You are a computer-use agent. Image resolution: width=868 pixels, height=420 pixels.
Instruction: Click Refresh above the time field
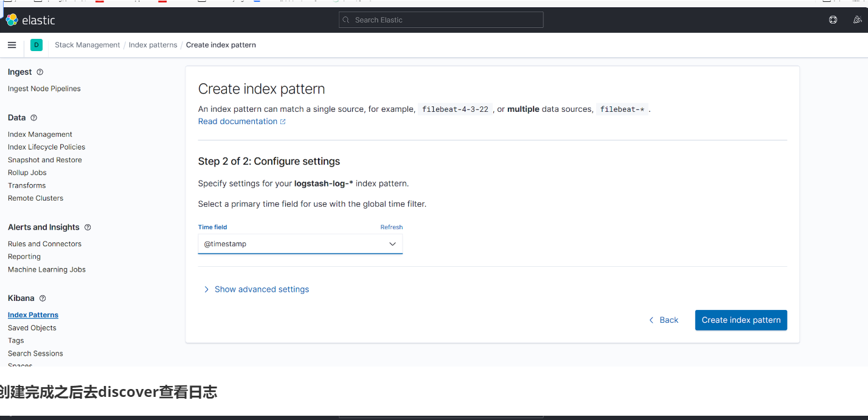pyautogui.click(x=391, y=227)
